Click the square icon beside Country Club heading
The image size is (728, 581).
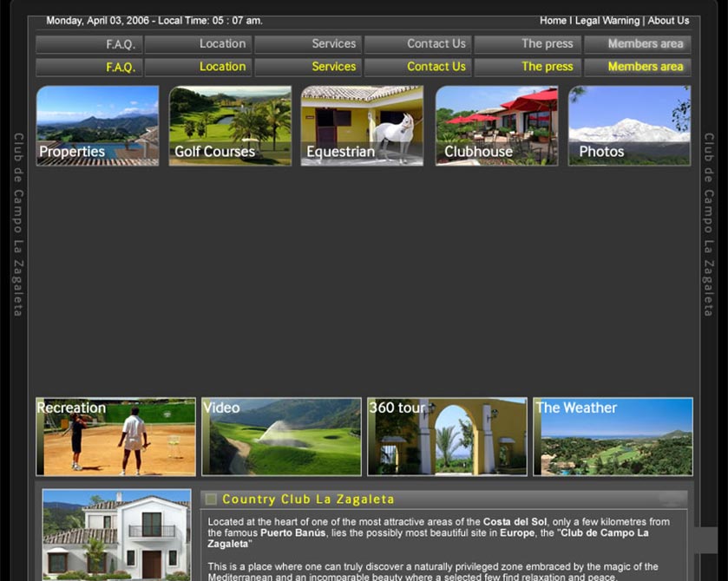(211, 499)
